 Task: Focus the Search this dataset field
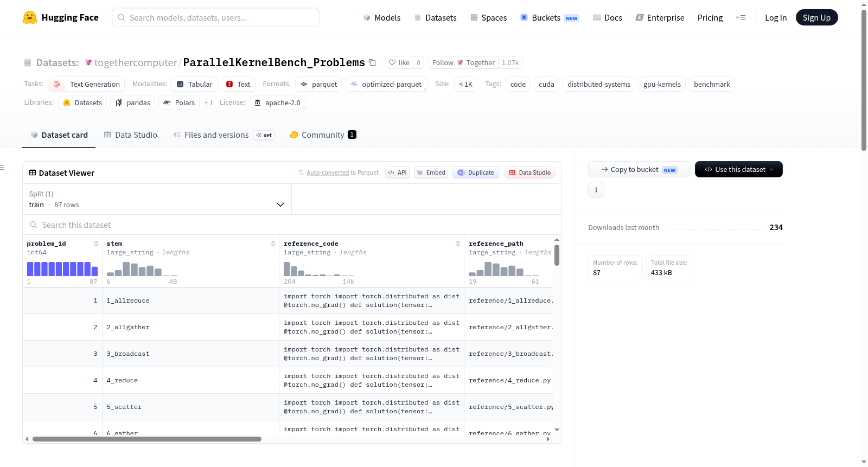[292, 225]
